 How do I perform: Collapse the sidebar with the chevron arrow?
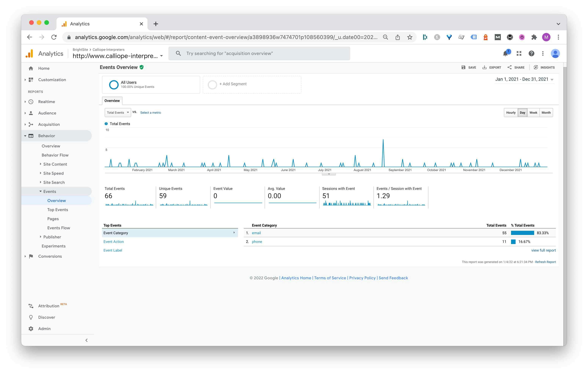(86, 340)
